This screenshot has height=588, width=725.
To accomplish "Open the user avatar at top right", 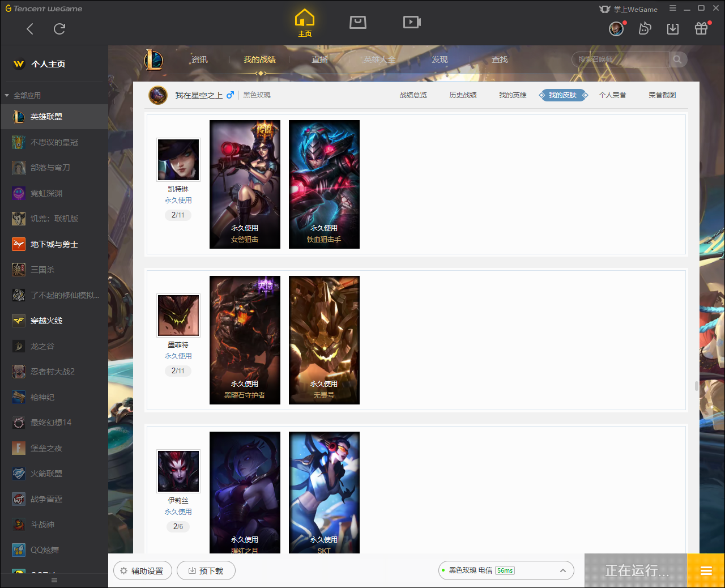I will pos(616,29).
